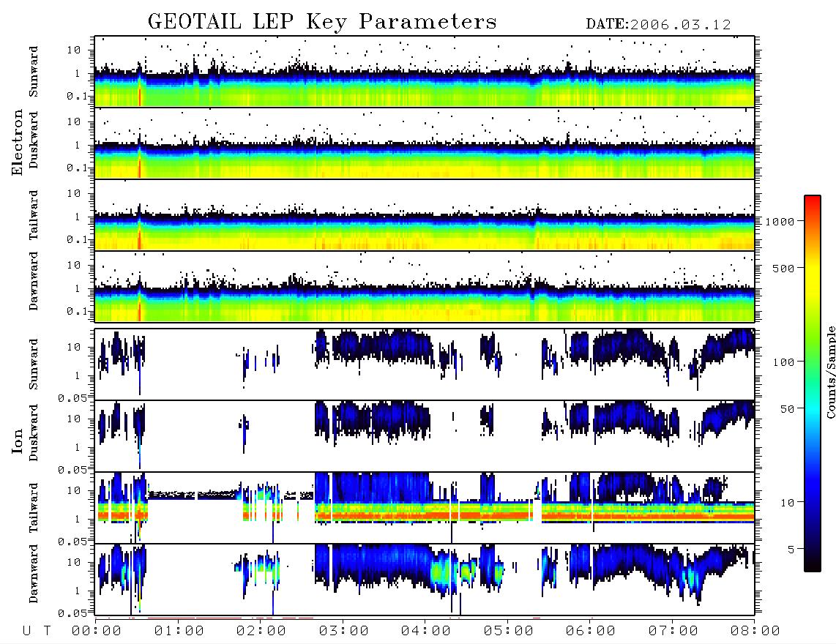This screenshot has height=644, width=836.
Task: Click the 10 tick of Ion Tailward panel
Action: [74, 490]
